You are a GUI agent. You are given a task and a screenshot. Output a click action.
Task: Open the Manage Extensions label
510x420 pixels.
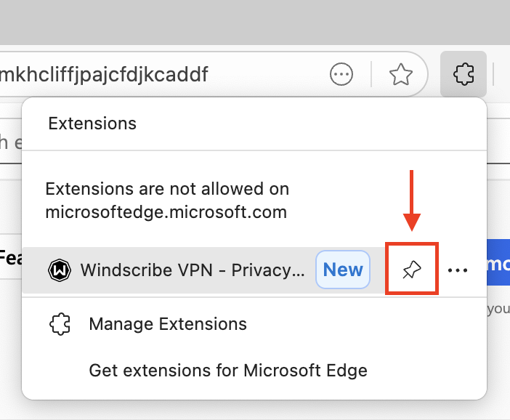(x=167, y=324)
